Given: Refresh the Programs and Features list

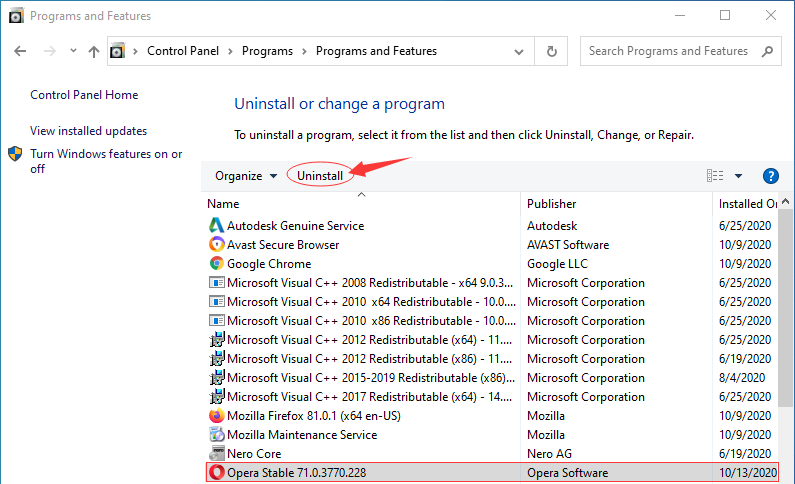Looking at the screenshot, I should click(552, 51).
